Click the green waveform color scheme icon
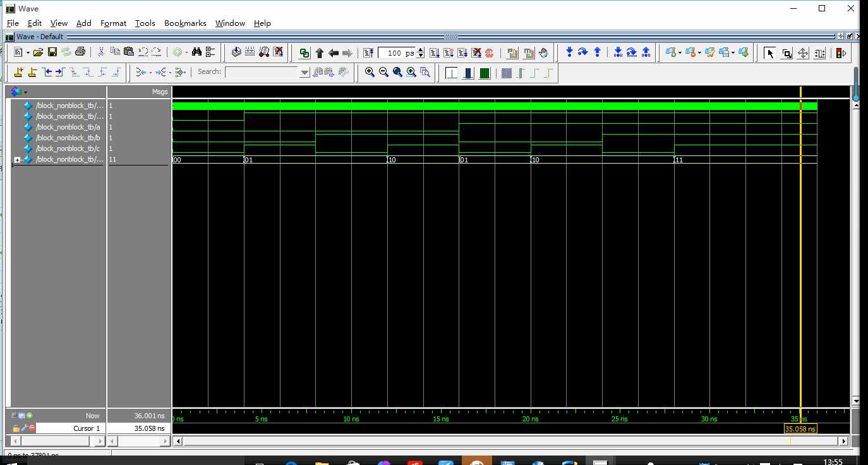The width and height of the screenshot is (868, 465). click(x=485, y=73)
